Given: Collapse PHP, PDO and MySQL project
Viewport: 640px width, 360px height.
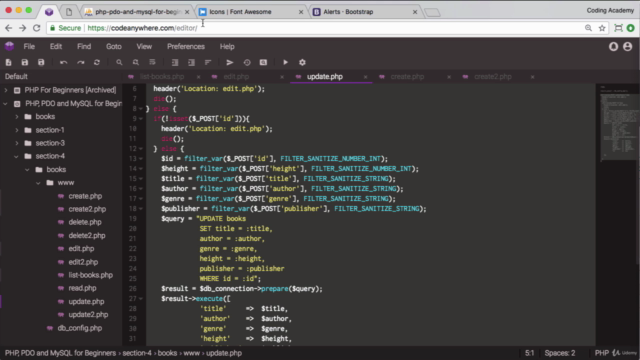Looking at the screenshot, I should [6, 104].
